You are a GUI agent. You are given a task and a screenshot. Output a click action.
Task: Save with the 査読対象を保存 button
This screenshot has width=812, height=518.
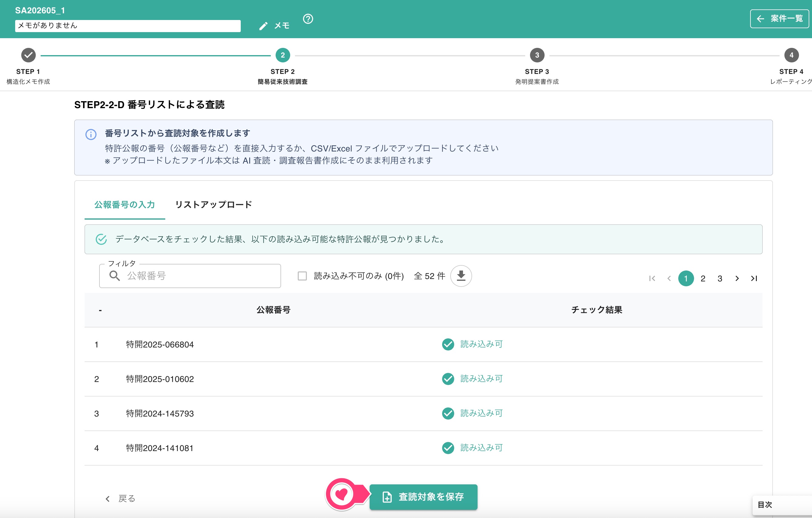[423, 497]
